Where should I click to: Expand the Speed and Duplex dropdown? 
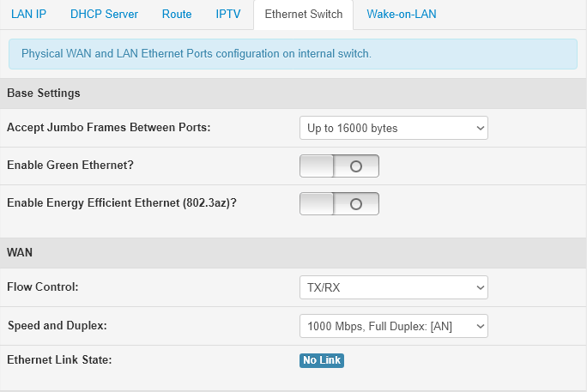393,325
